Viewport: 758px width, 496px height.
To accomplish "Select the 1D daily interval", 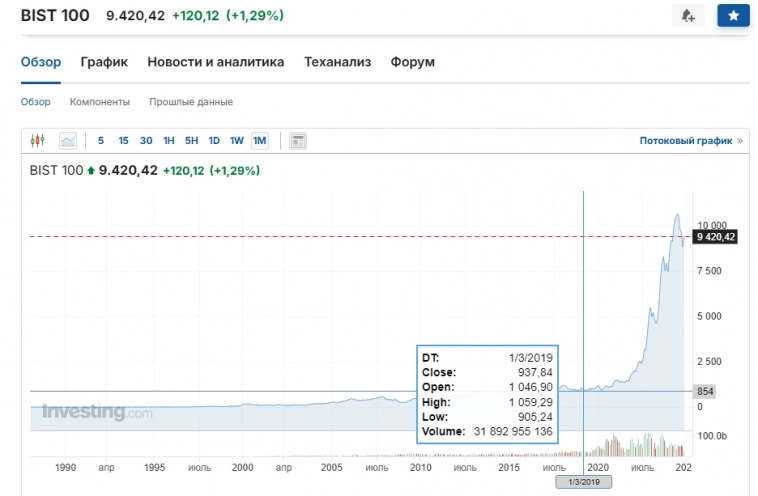I will [214, 141].
